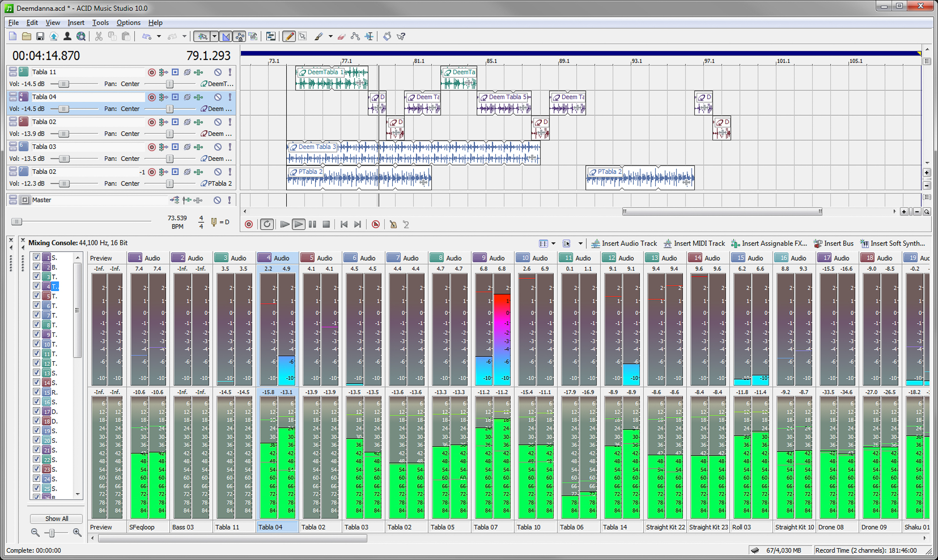Solo the Tabla 02 track
The image size is (938, 560).
pyautogui.click(x=230, y=122)
